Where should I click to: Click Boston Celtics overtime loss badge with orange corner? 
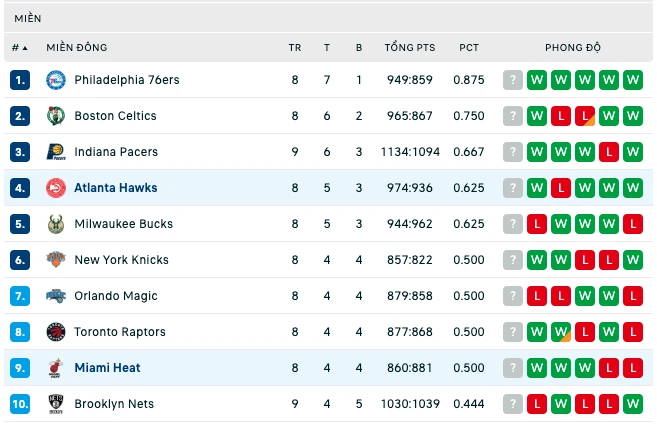[x=585, y=116]
